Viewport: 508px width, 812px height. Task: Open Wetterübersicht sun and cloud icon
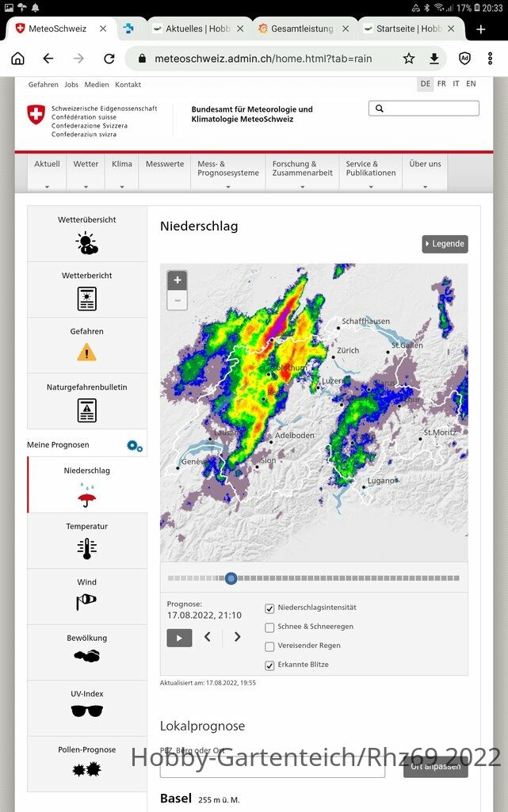86,243
